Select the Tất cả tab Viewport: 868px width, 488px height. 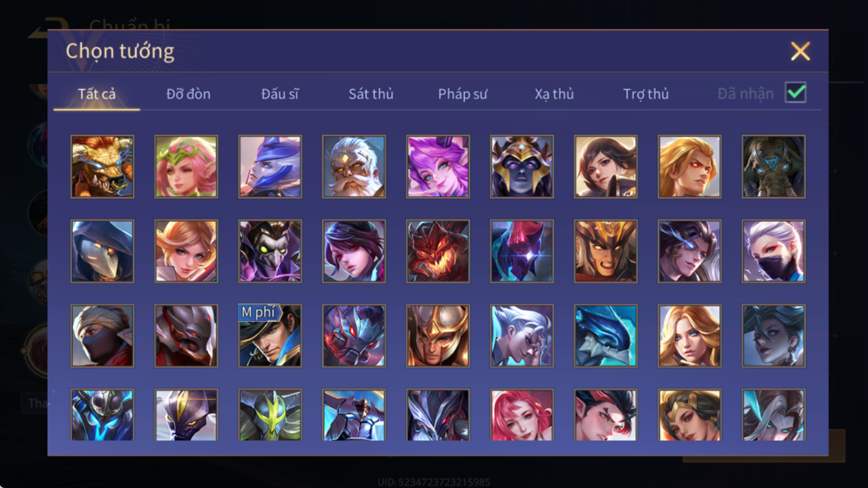point(97,94)
